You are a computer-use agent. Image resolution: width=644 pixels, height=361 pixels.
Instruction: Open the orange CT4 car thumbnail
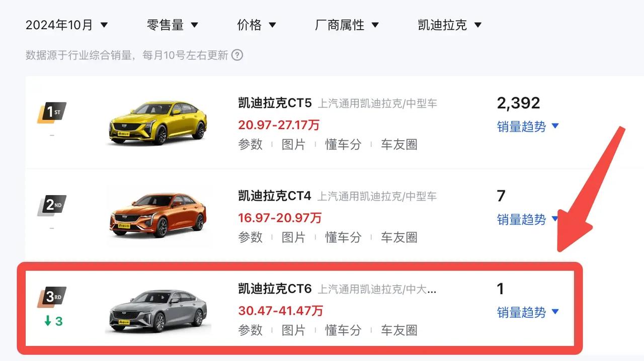pos(158,215)
